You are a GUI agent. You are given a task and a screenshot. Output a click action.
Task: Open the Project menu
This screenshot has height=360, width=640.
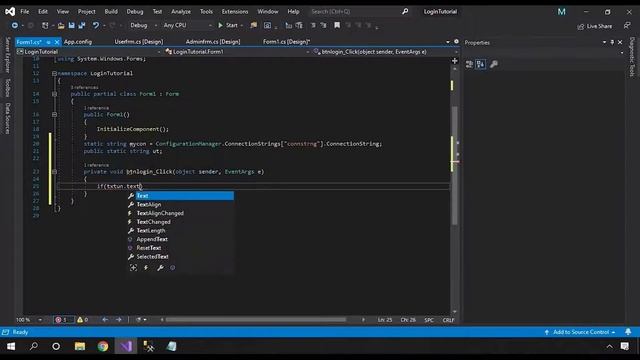click(x=87, y=11)
